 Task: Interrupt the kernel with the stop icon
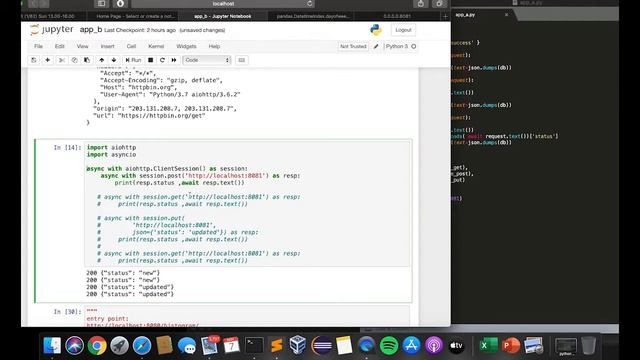(151, 60)
